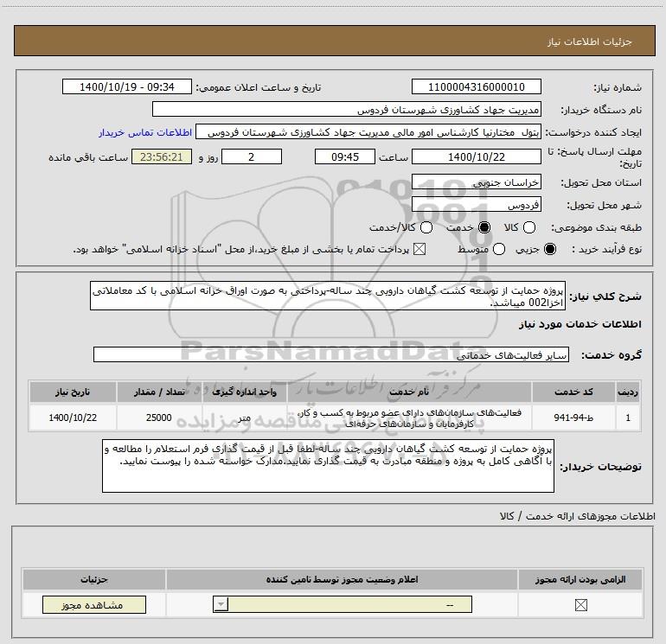Viewport: 666px width, 644px height.
Task: Click the توضیحات خریدار text area
Action: tap(328, 466)
